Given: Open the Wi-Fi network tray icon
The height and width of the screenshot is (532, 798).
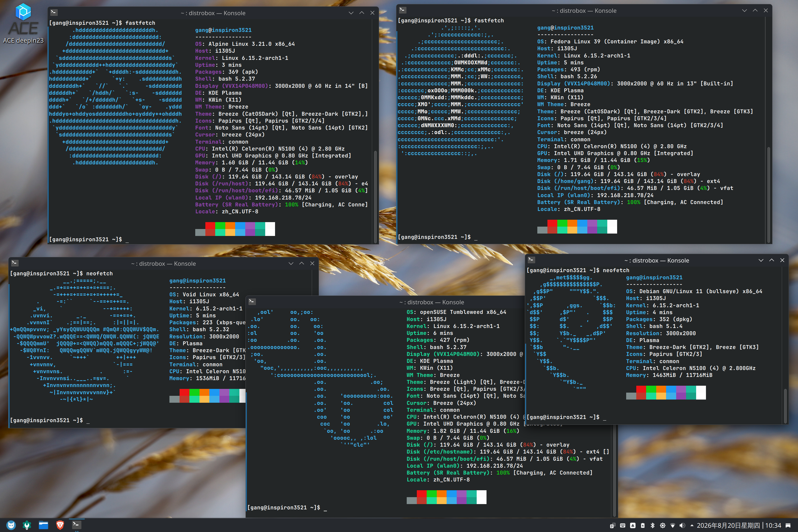Looking at the screenshot, I should 672,526.
